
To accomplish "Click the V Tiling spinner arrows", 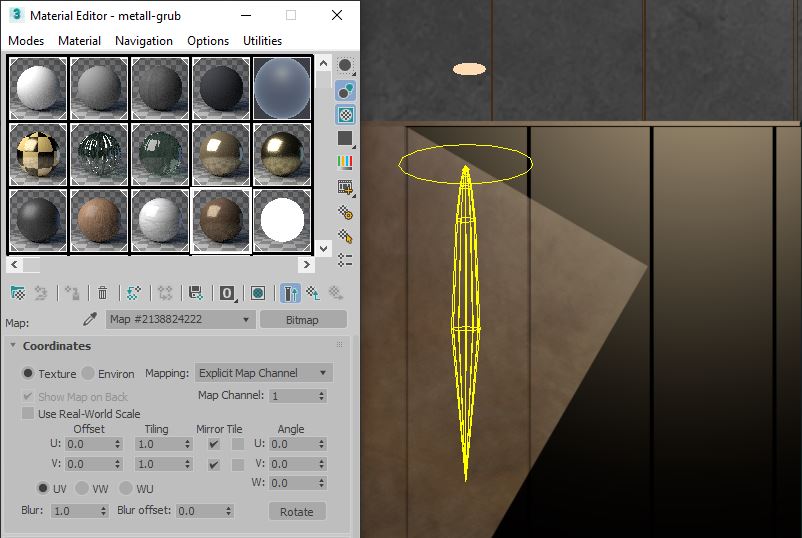I will [x=187, y=464].
